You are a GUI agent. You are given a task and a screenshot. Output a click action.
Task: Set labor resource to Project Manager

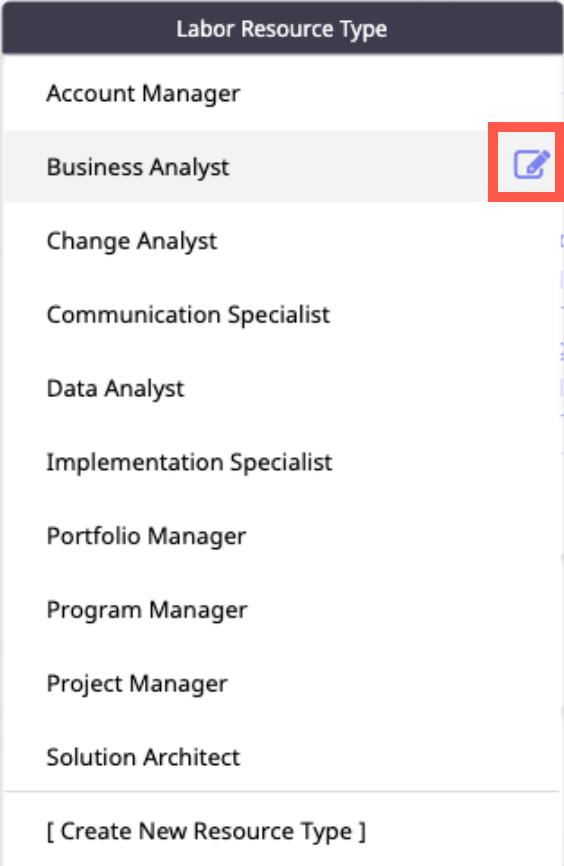pos(282,684)
